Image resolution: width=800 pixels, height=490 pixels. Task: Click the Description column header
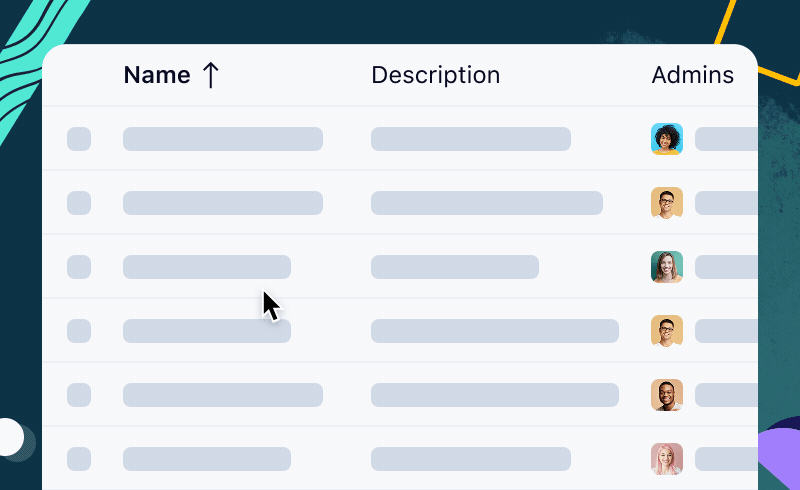click(x=435, y=75)
